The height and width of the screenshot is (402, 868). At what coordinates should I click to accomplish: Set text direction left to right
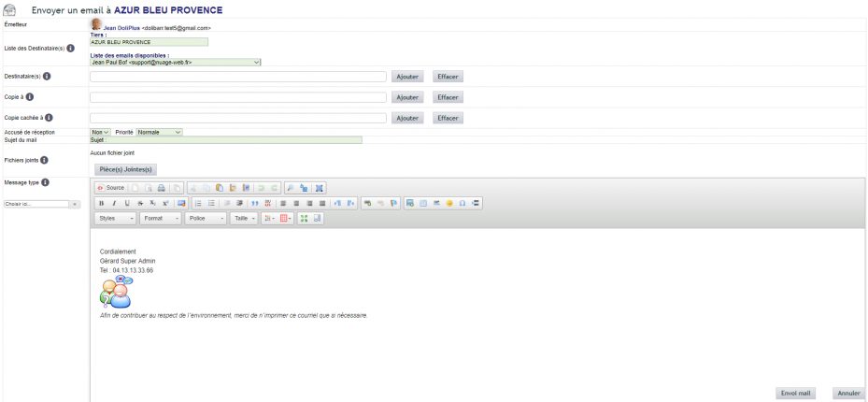[x=337, y=203]
